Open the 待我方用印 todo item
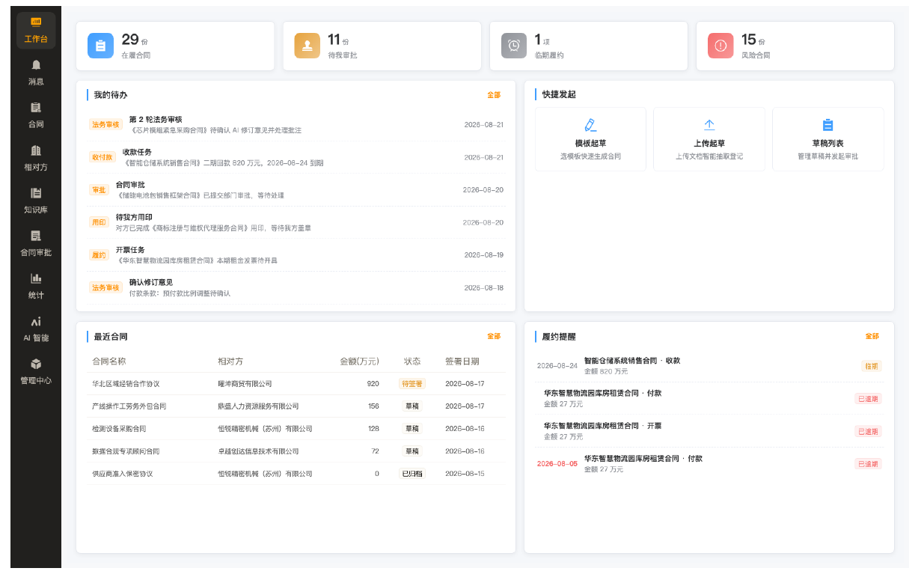The height and width of the screenshot is (580, 924). pyautogui.click(x=296, y=222)
